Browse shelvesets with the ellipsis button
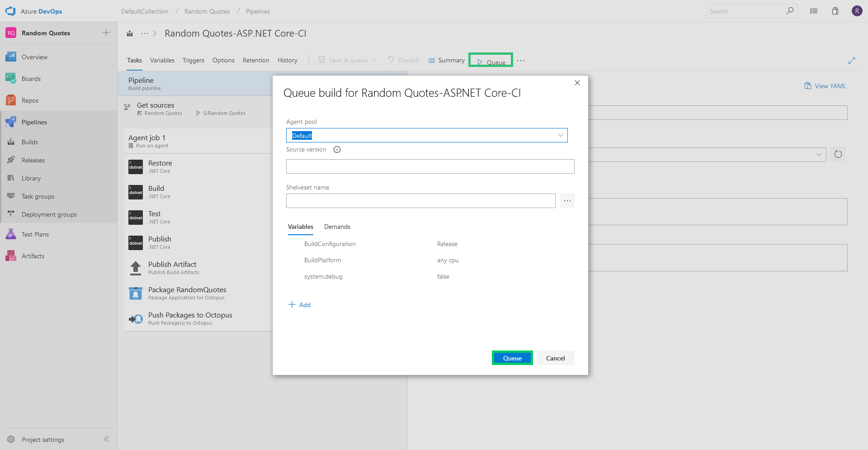 567,201
